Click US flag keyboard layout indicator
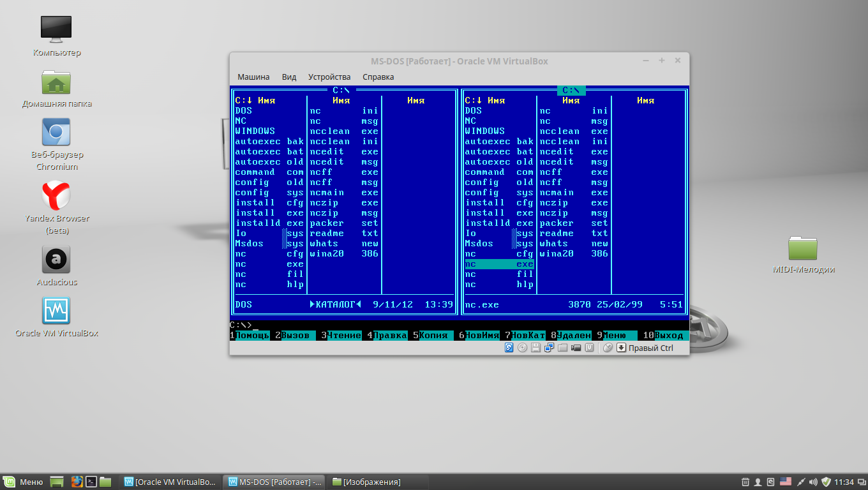The image size is (868, 490). [786, 482]
